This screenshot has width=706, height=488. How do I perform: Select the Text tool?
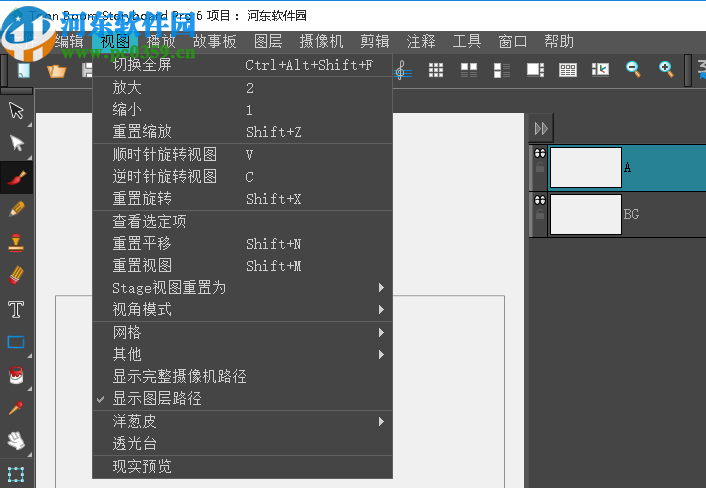(16, 309)
